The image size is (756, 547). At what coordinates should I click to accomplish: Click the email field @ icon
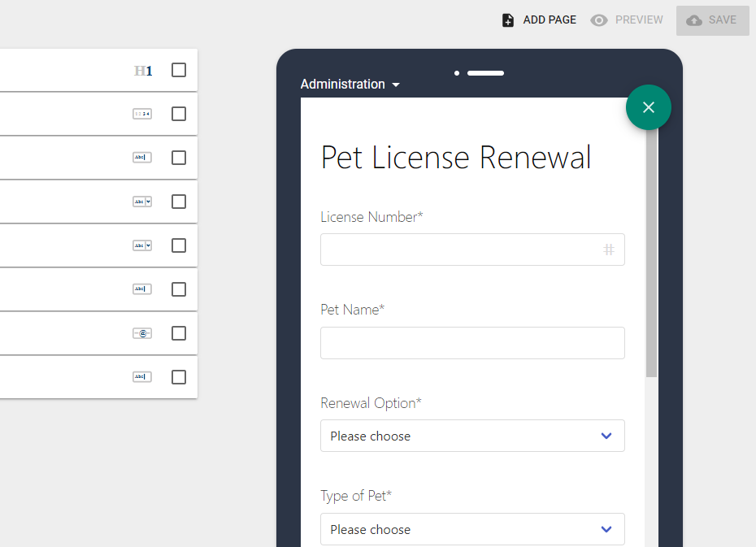pos(142,333)
